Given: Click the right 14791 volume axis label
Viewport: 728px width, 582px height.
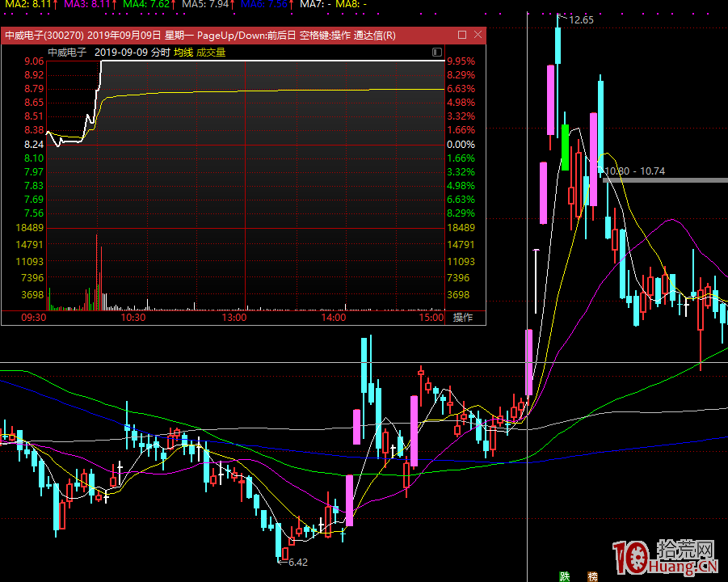Looking at the screenshot, I should pos(461,245).
